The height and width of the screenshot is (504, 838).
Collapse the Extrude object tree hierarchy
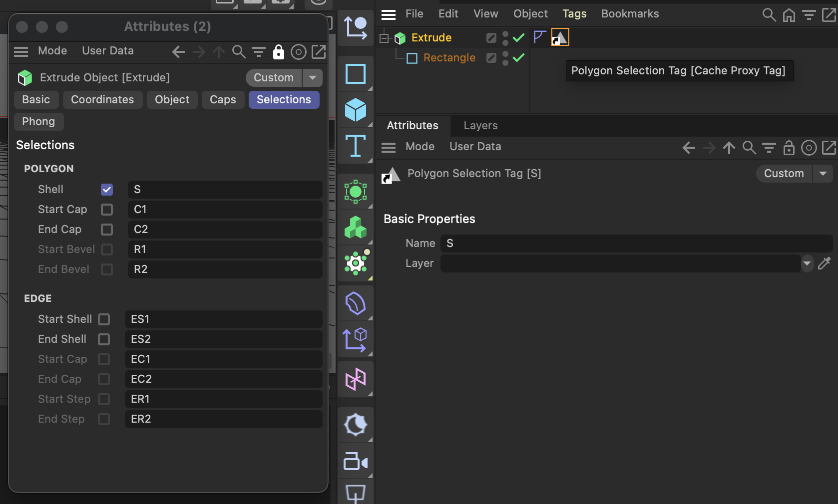pyautogui.click(x=384, y=38)
